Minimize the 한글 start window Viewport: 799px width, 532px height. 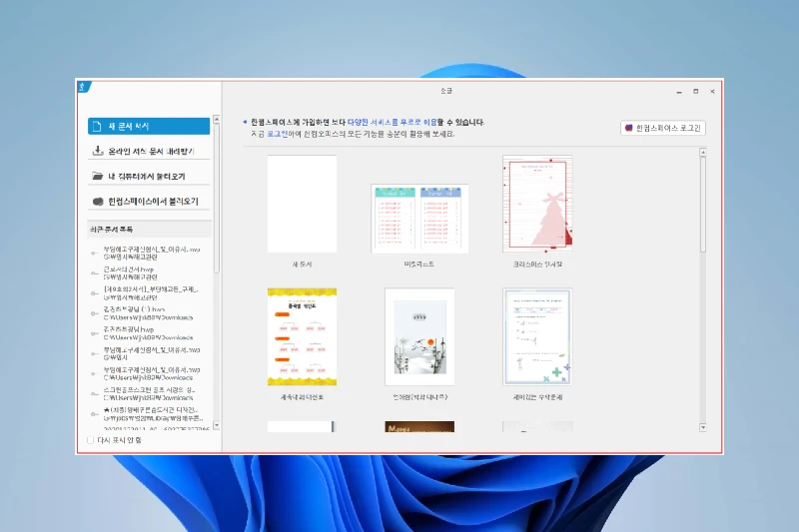point(679,92)
